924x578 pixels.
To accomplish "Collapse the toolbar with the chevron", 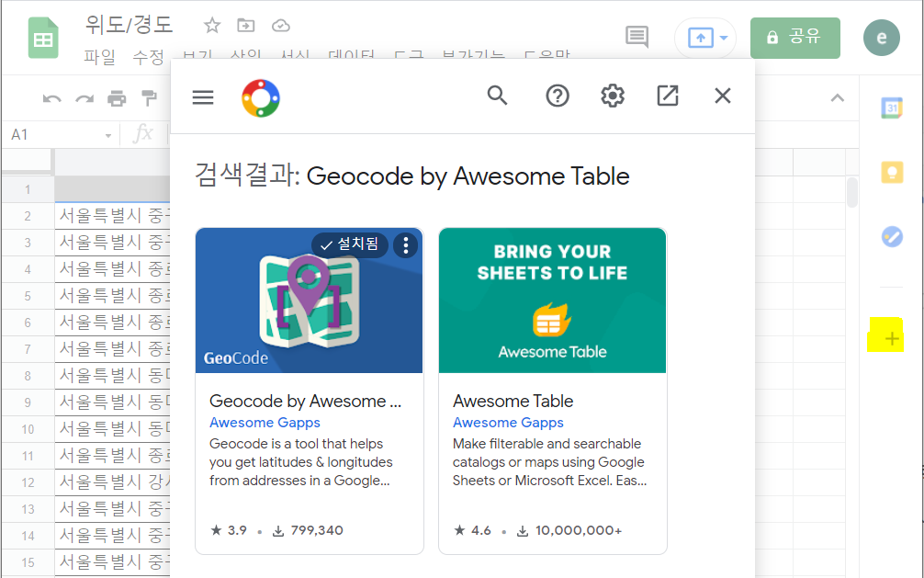I will pos(838,98).
